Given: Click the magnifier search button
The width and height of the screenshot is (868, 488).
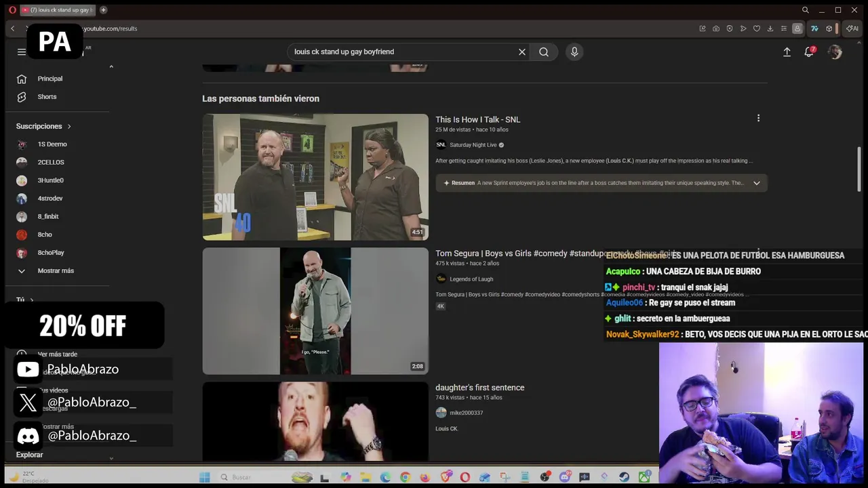Looking at the screenshot, I should [x=544, y=52].
